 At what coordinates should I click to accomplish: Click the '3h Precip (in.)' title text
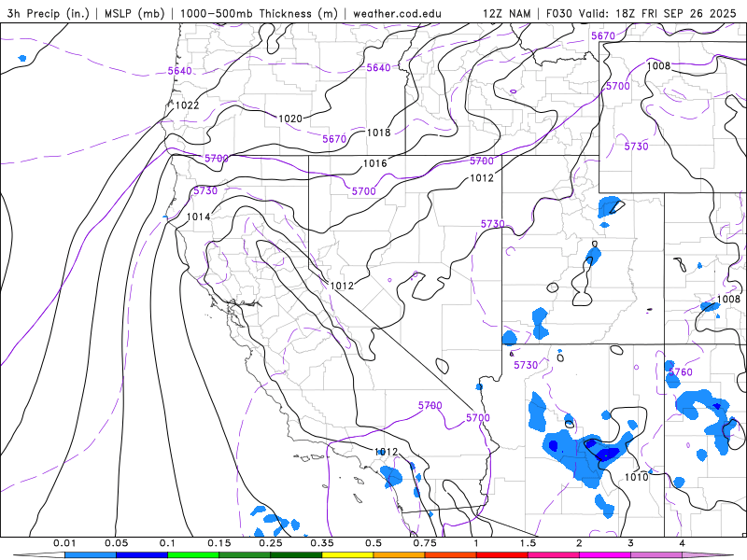(x=49, y=13)
